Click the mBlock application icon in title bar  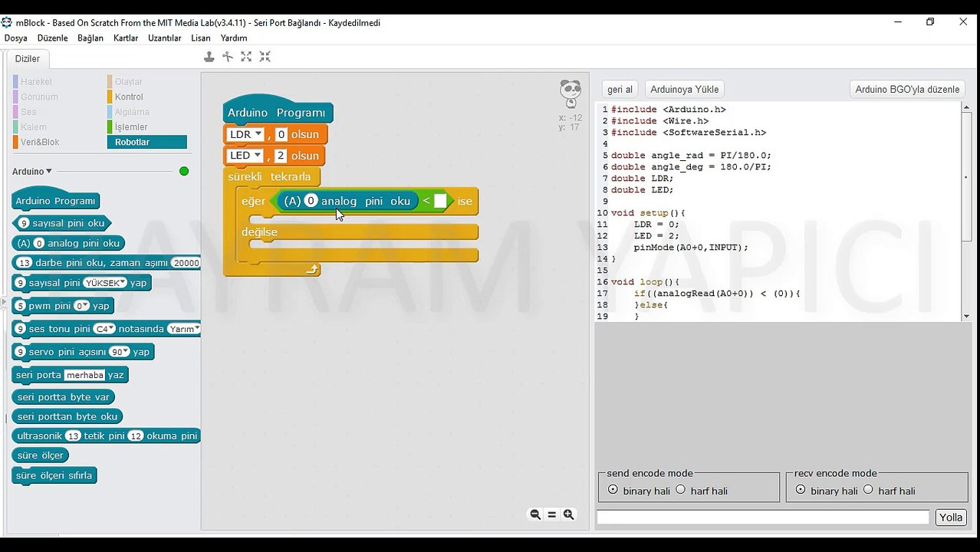[x=7, y=22]
